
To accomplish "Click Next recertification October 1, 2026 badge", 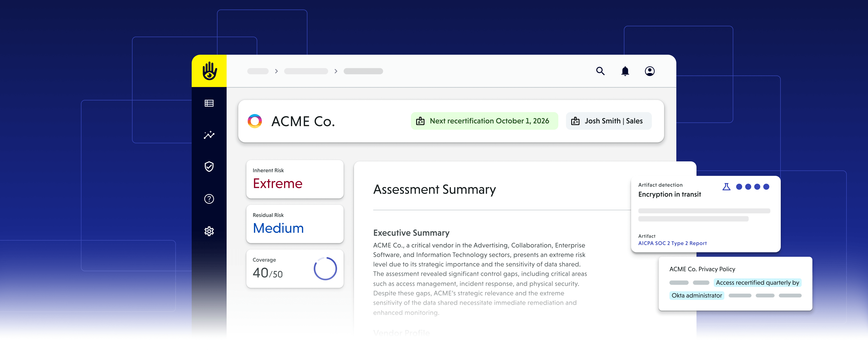I will coord(484,121).
